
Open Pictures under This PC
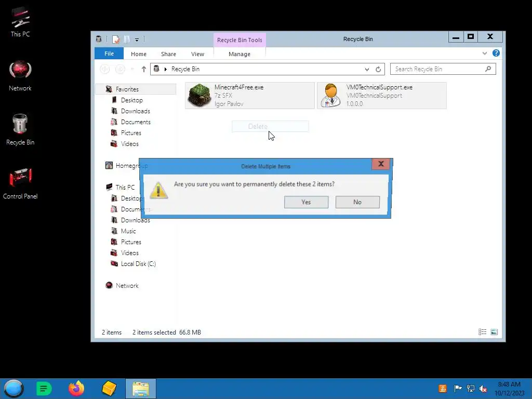pos(131,242)
